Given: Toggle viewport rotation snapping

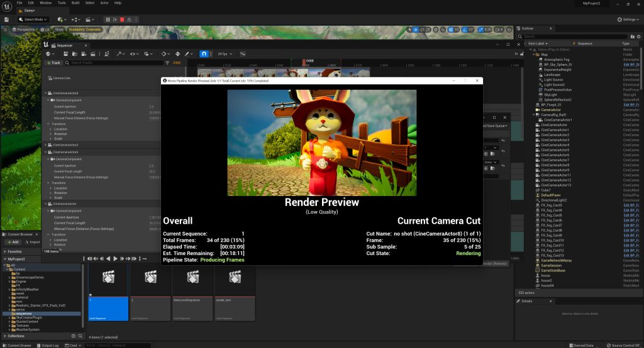Looking at the screenshot, I should click(x=465, y=30).
